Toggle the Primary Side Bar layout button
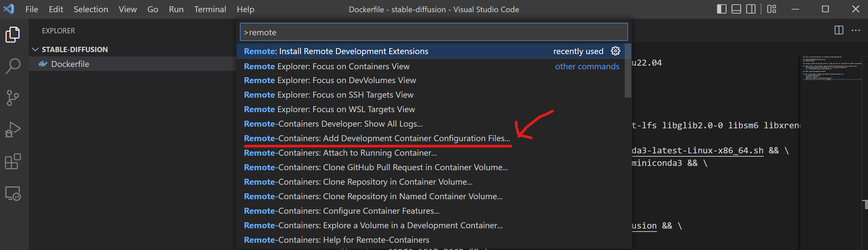 pyautogui.click(x=721, y=9)
